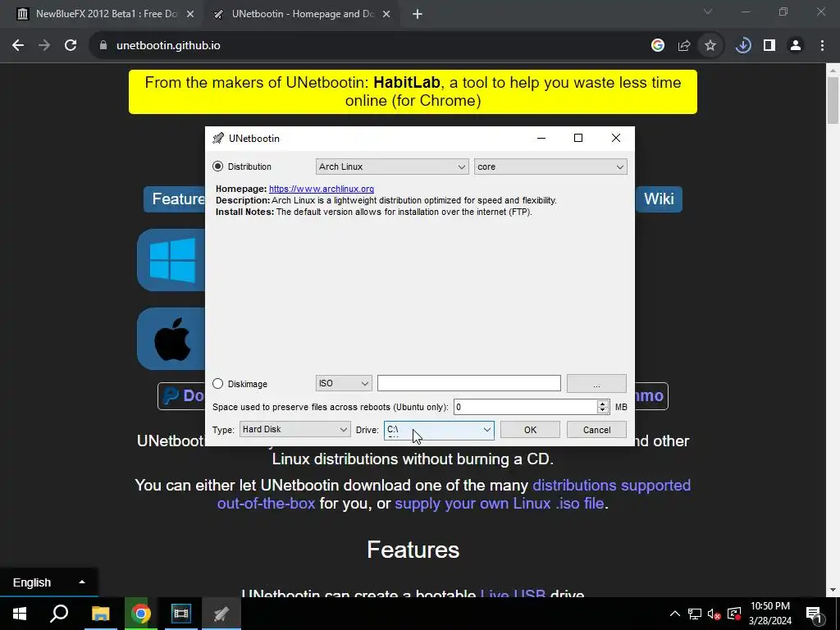Open the archlinux.org homepage link
Viewport: 840px width, 630px height.
pyautogui.click(x=322, y=189)
